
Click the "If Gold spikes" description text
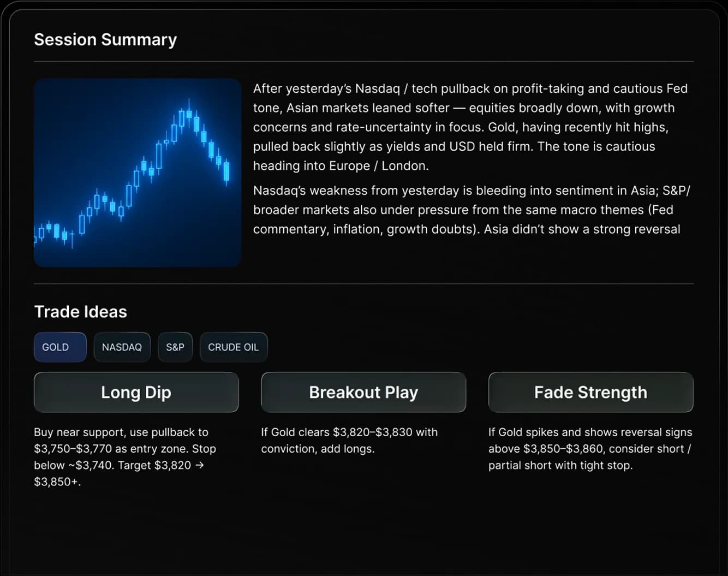tap(590, 448)
